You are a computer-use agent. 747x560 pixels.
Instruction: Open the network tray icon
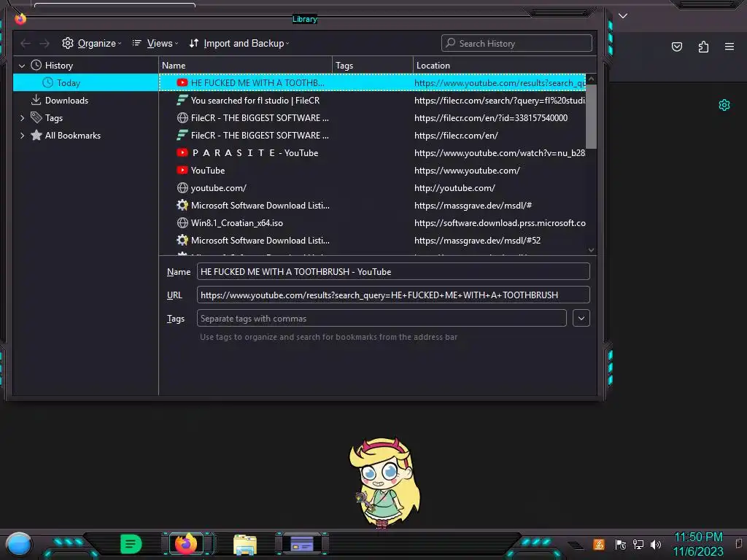point(638,545)
